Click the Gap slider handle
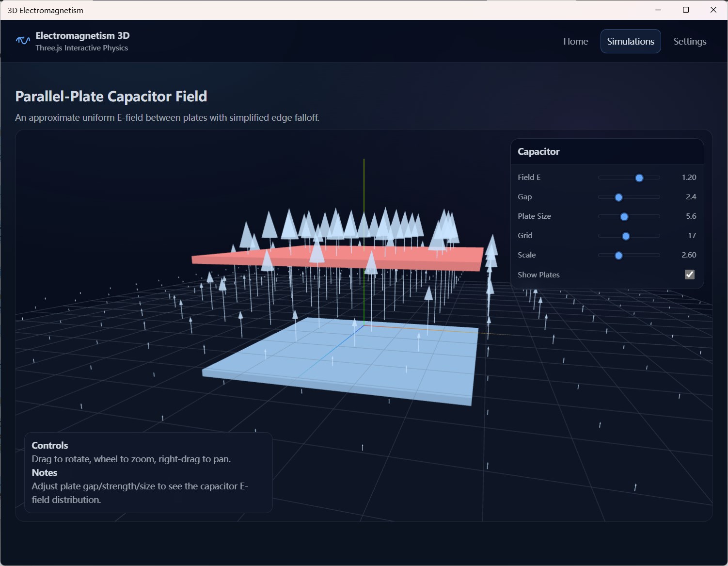The image size is (728, 566). [618, 197]
